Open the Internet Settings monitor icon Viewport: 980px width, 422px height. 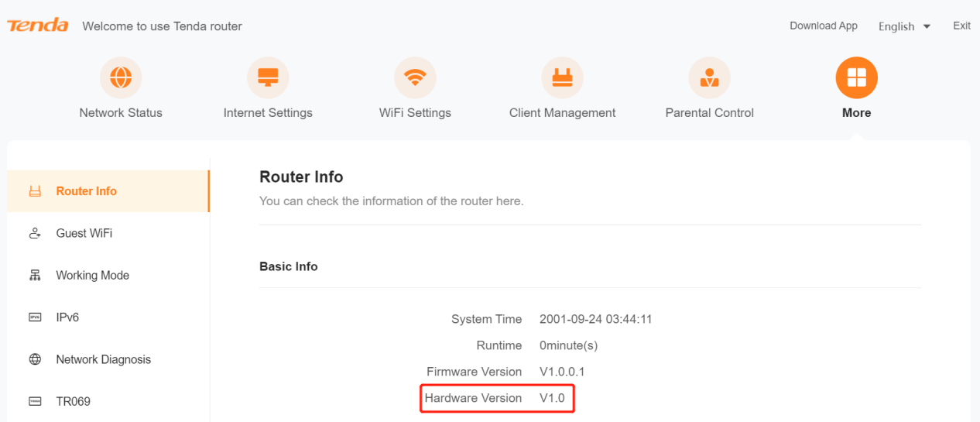click(268, 77)
